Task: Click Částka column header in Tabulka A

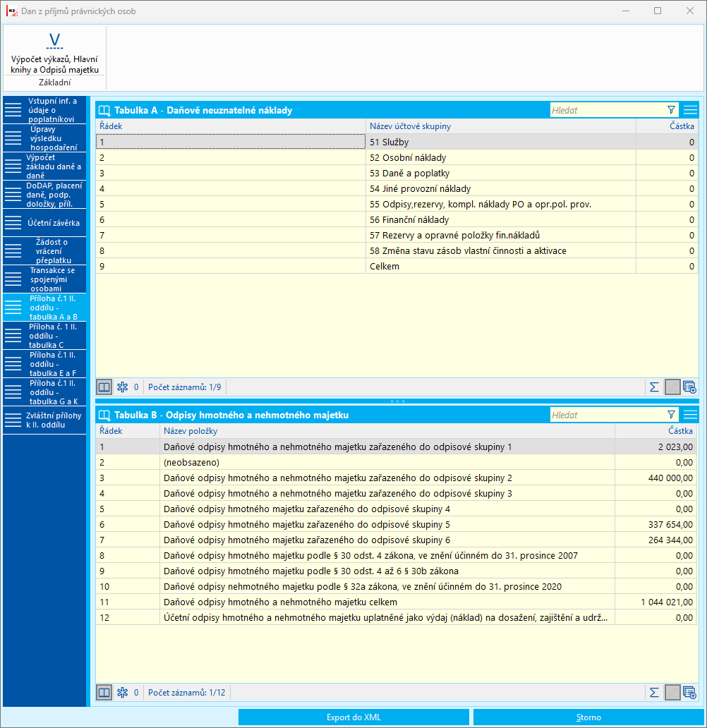Action: [x=667, y=126]
